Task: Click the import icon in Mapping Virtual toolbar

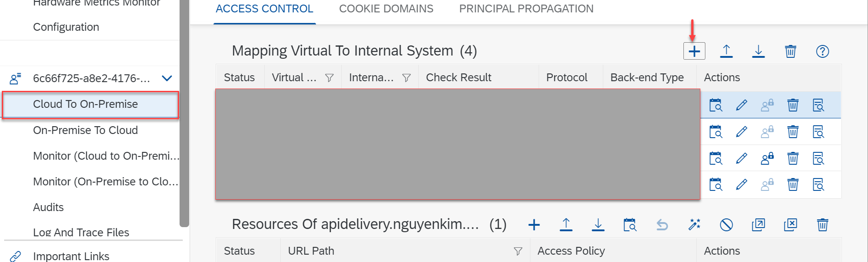Action: pos(726,51)
